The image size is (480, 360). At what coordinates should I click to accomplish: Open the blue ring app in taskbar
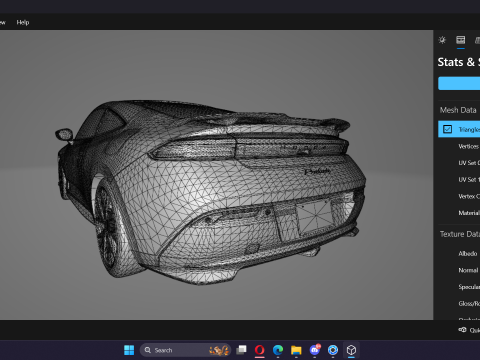tap(333, 350)
